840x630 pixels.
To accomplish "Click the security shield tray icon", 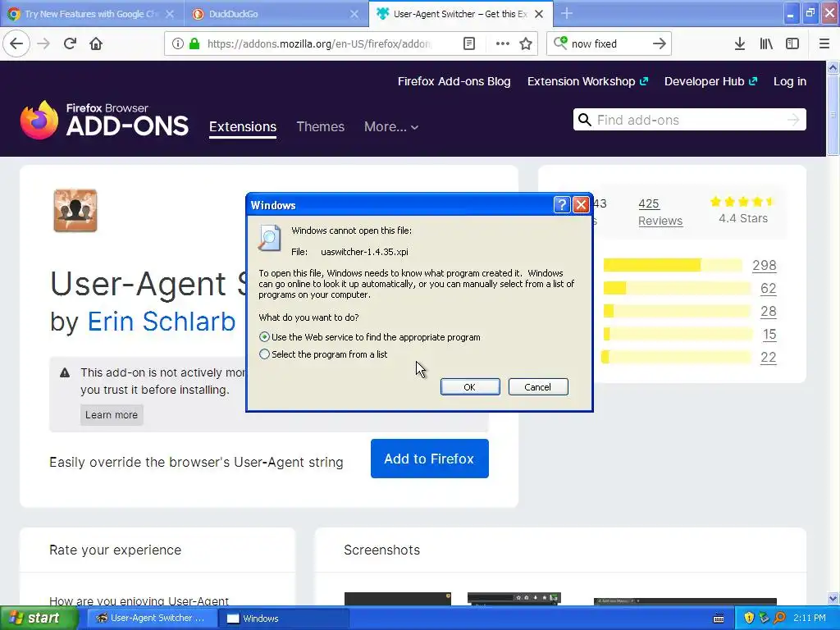I will 749,619.
